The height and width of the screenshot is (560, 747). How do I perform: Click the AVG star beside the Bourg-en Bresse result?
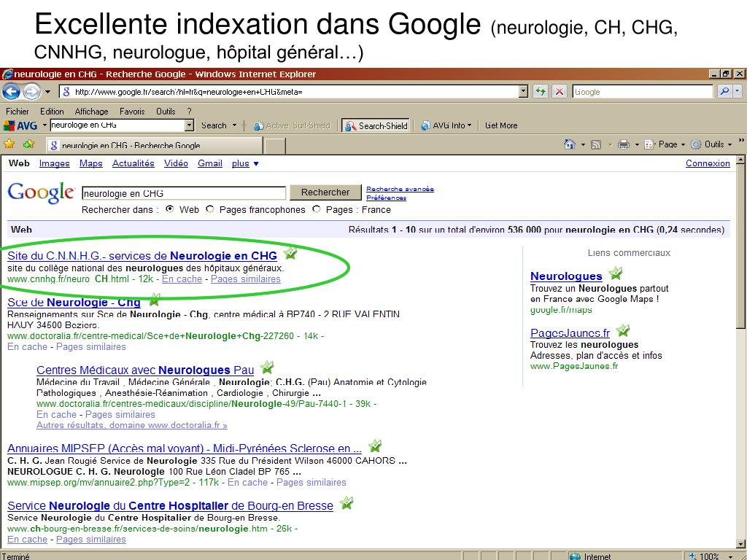pos(347,503)
